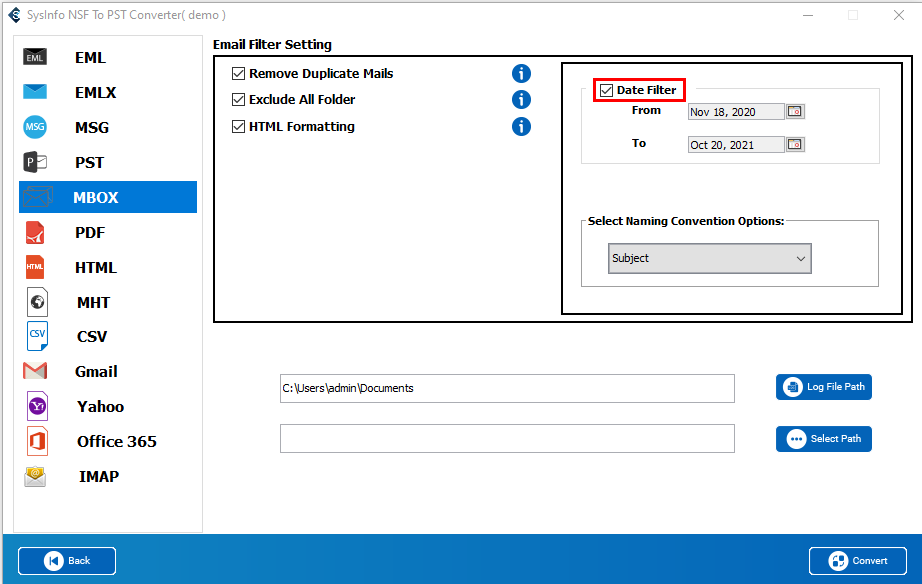Click the log path field C:\Users\admin\Documents
Screen dimensions: 922x584
pos(507,388)
